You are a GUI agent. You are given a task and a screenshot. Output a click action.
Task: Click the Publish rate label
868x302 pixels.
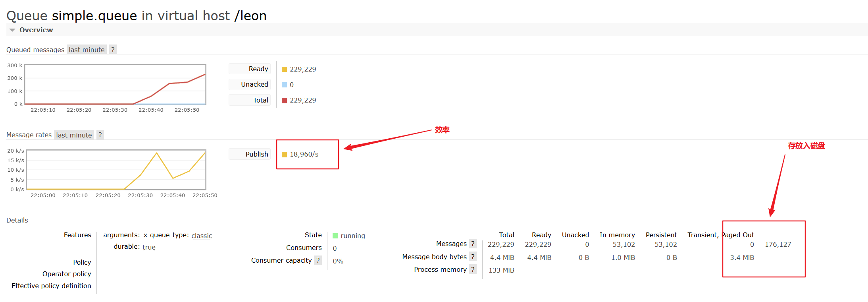coord(256,154)
